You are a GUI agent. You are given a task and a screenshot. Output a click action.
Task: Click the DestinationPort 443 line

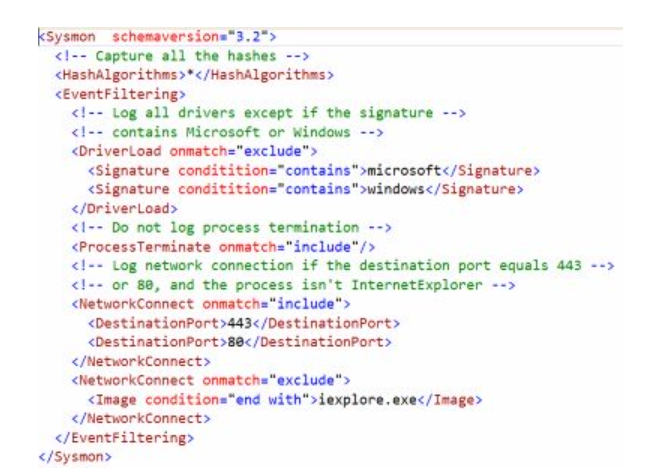click(244, 323)
